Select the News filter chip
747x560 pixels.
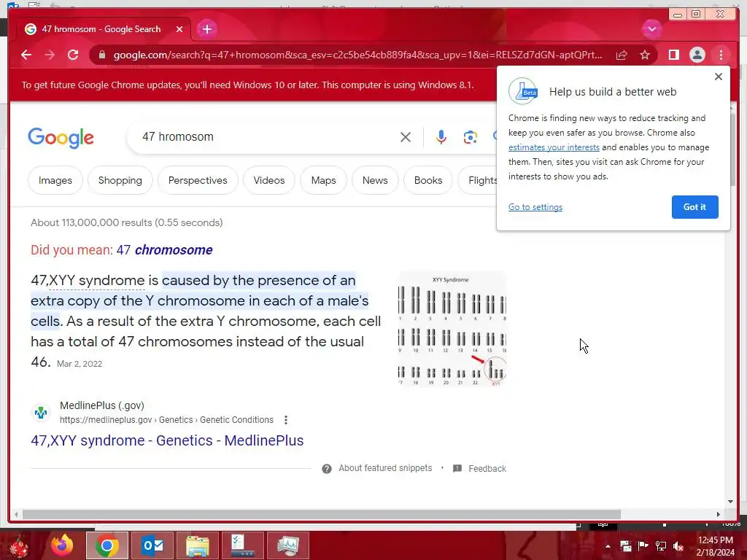click(x=375, y=181)
